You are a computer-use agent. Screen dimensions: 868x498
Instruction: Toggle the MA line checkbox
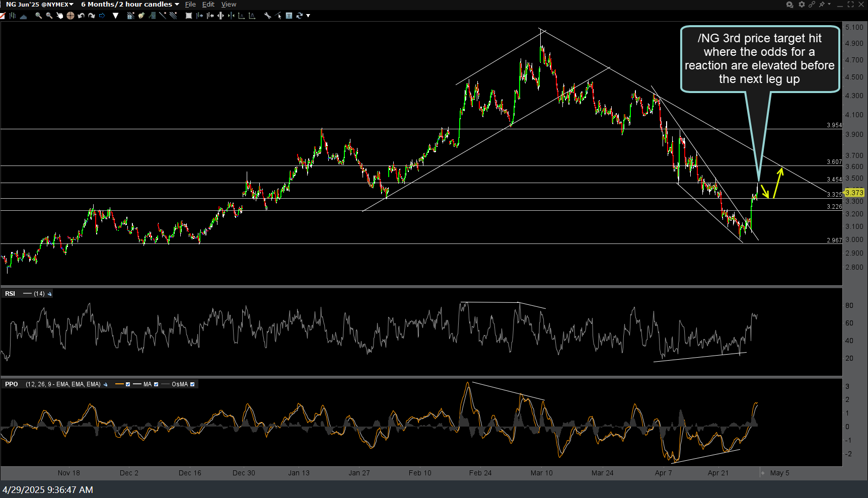[x=156, y=384]
